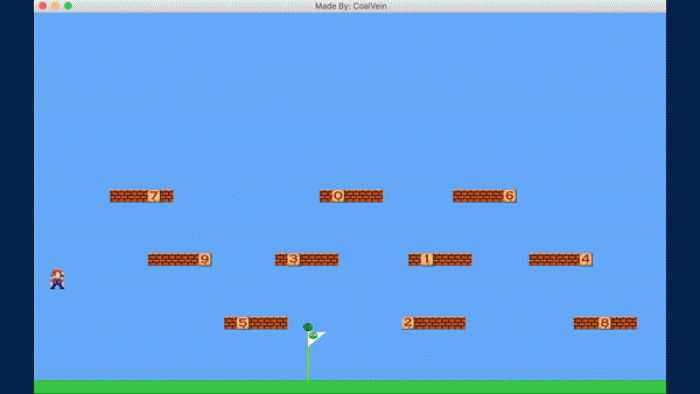Screen dimensions: 700x394
Task: Click the number 7 block
Action: click(x=154, y=196)
